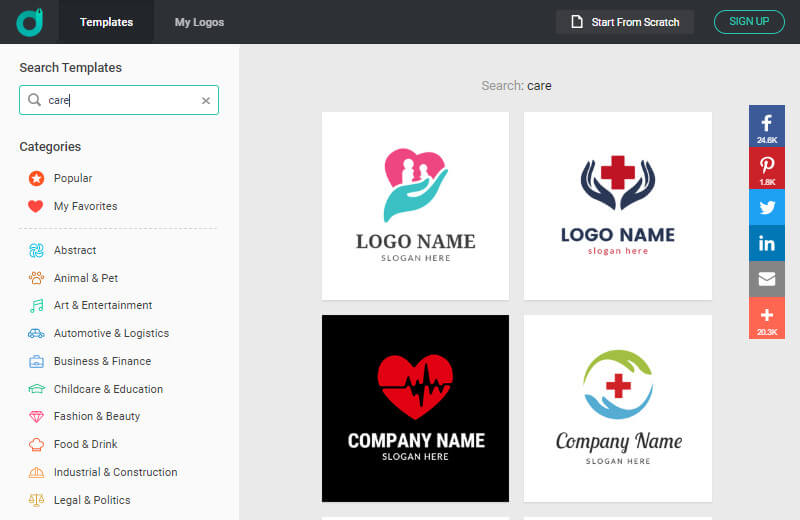This screenshot has height=520, width=800.
Task: Clear the search field with X icon
Action: [206, 100]
